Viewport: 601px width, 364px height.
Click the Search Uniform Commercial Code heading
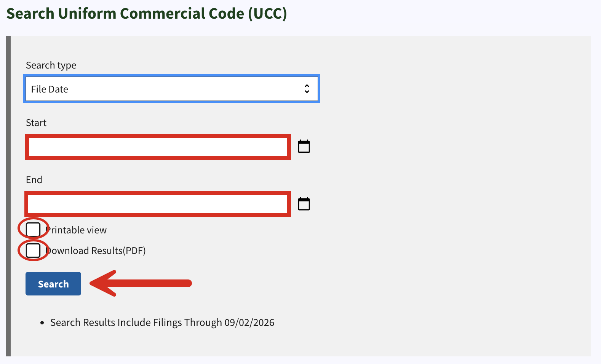click(x=147, y=14)
